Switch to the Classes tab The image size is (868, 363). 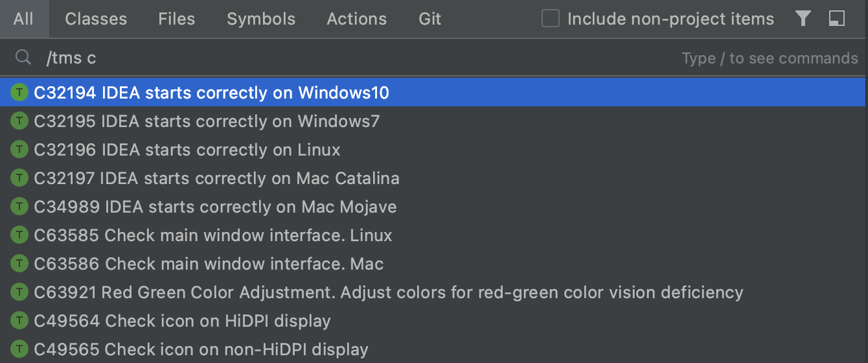[96, 19]
